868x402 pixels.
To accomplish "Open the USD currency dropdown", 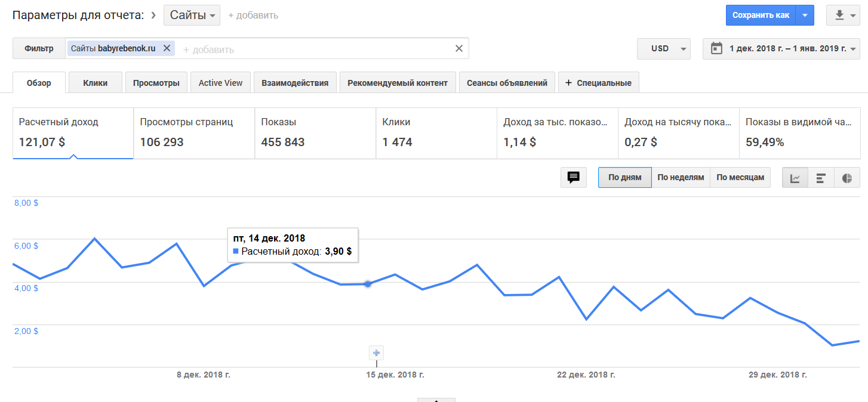I will tap(664, 49).
